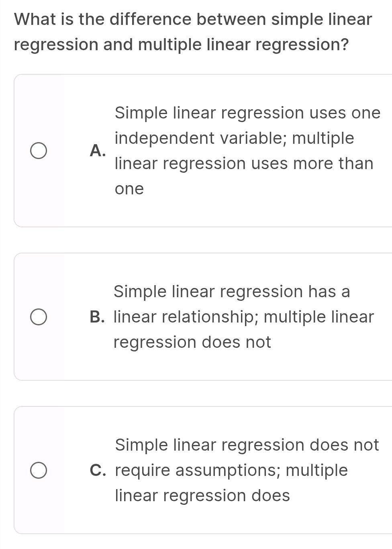
Task: Select the radio button for option B
Action: (x=39, y=317)
